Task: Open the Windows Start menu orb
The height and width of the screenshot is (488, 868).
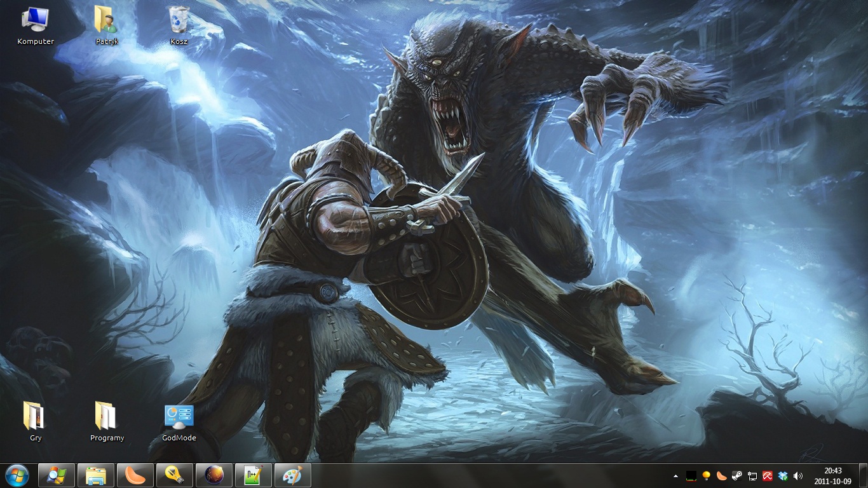Action: pos(17,475)
